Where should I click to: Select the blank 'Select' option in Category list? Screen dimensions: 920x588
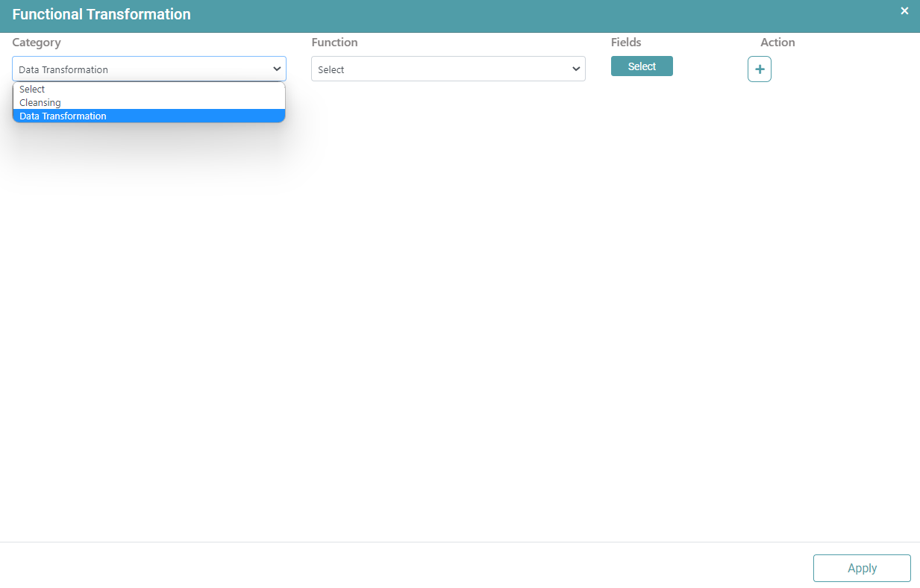(32, 90)
